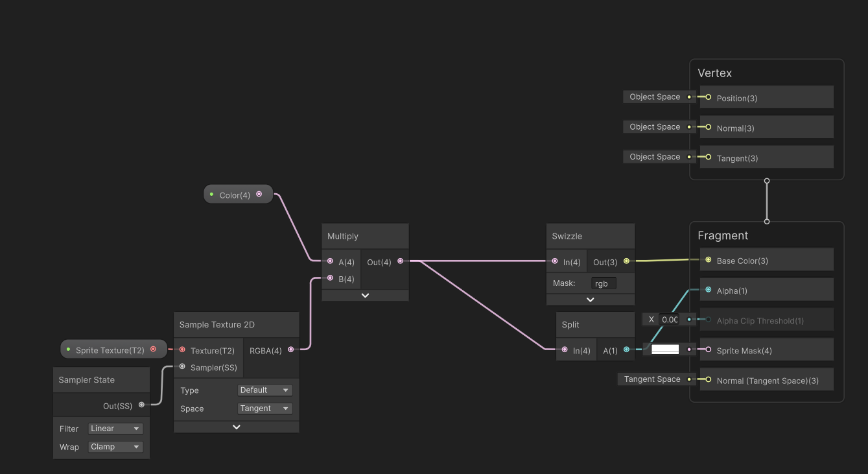
Task: Click the Out(SS) port on Sampler State
Action: tap(141, 405)
